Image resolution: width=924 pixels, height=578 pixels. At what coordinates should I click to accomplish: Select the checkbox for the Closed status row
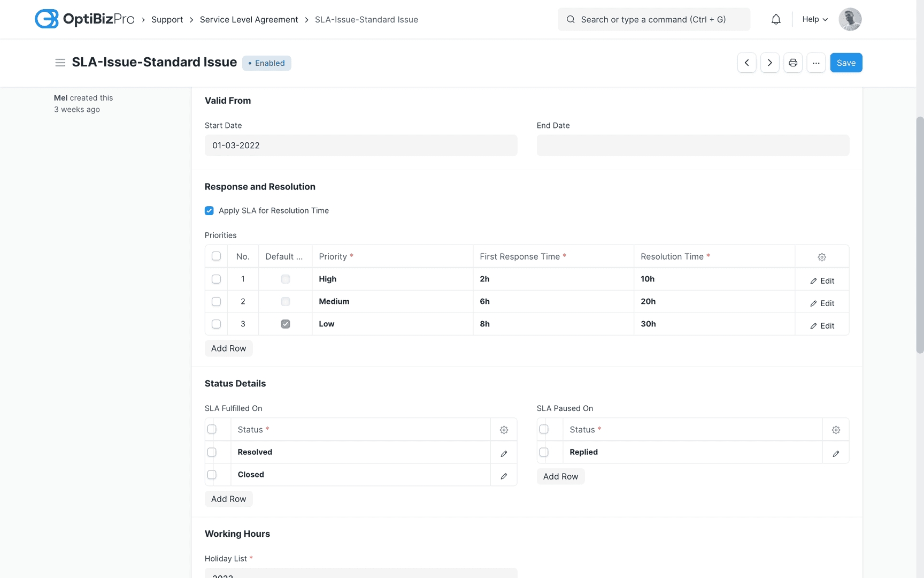click(211, 475)
